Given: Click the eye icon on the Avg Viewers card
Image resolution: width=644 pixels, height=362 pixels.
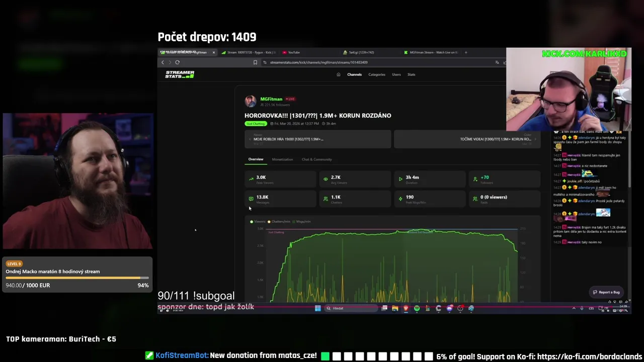Looking at the screenshot, I should [x=326, y=178].
